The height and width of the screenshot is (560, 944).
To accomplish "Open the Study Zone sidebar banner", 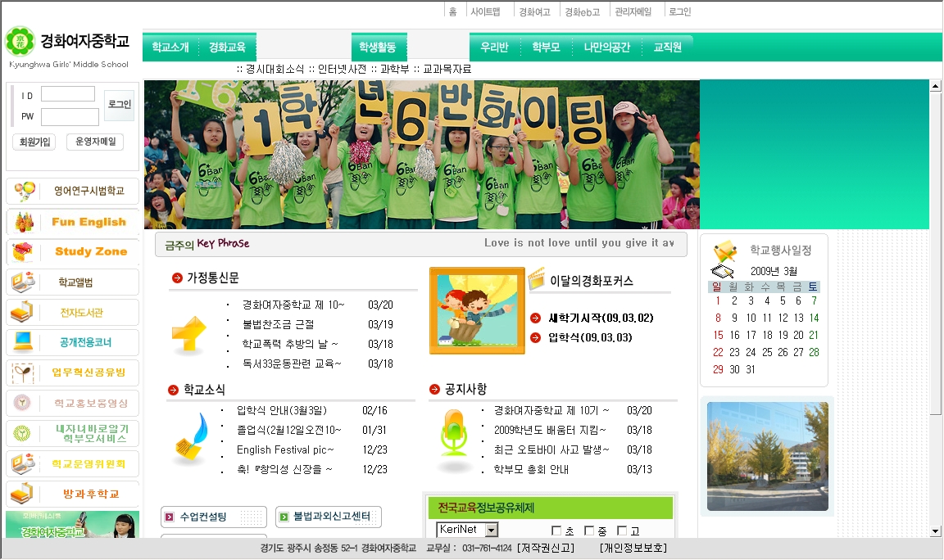I will (72, 251).
